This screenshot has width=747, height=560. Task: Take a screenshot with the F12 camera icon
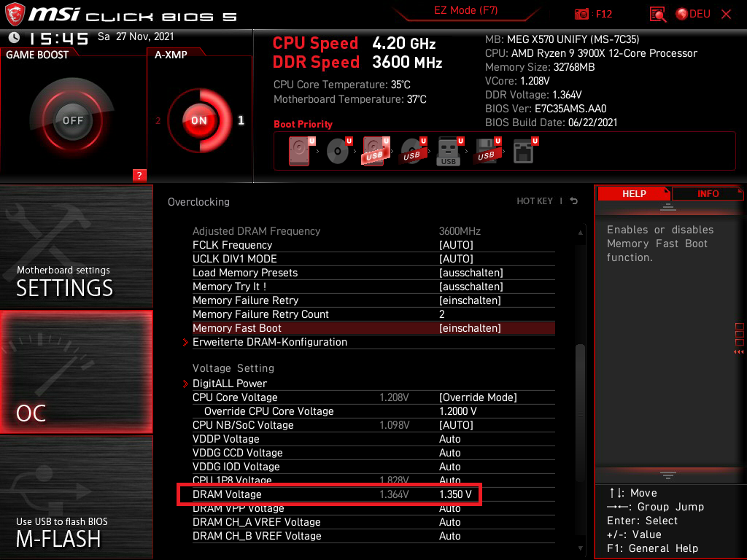click(592, 14)
